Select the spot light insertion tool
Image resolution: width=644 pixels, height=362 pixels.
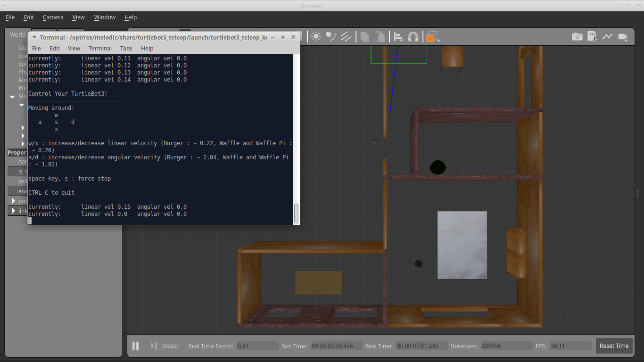pyautogui.click(x=331, y=36)
